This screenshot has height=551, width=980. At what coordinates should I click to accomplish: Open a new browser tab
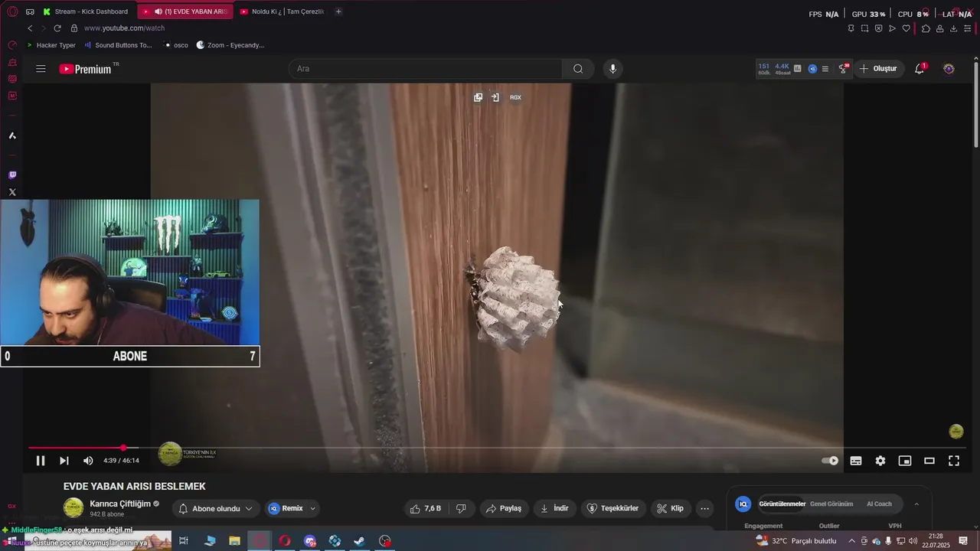338,11
